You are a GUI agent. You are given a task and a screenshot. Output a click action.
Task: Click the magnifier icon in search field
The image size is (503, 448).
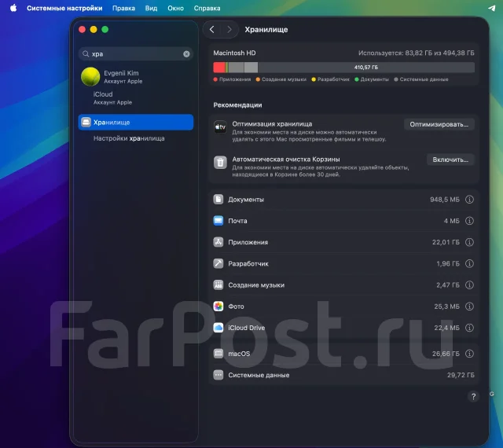(86, 54)
